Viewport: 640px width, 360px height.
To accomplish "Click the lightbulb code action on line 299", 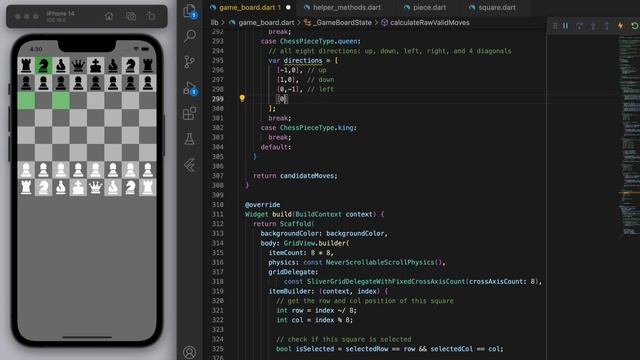I will (x=242, y=98).
